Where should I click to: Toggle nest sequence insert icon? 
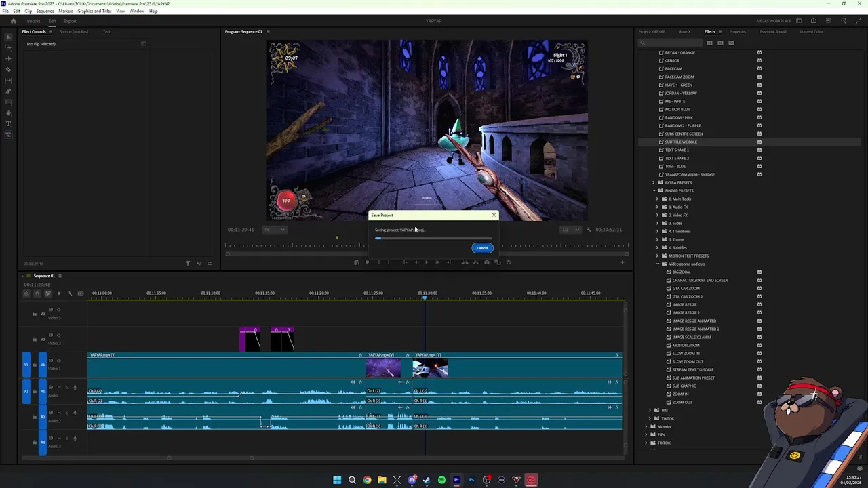pos(27,293)
